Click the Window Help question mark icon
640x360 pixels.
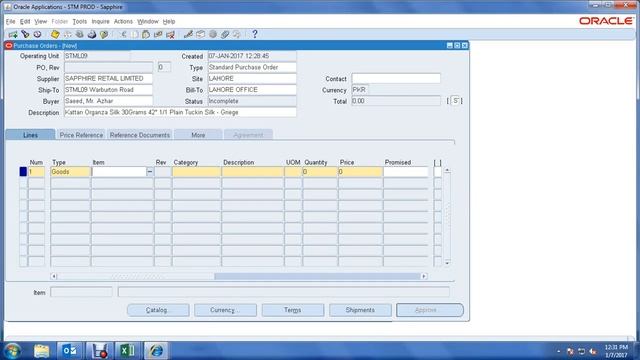click(255, 34)
